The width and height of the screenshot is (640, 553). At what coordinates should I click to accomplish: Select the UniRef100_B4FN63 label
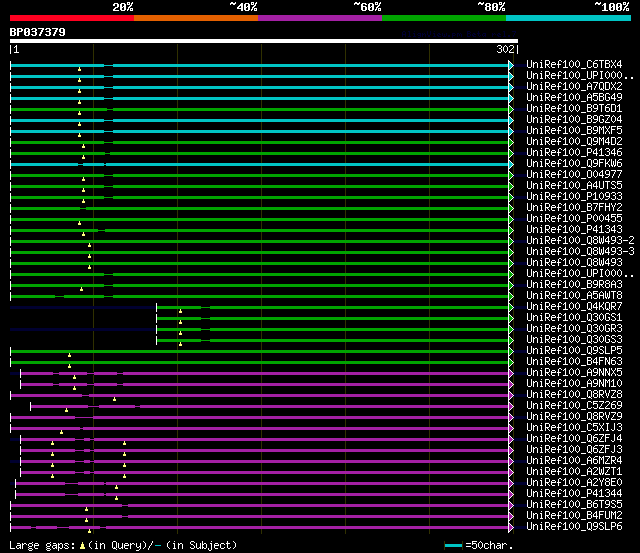pos(574,362)
